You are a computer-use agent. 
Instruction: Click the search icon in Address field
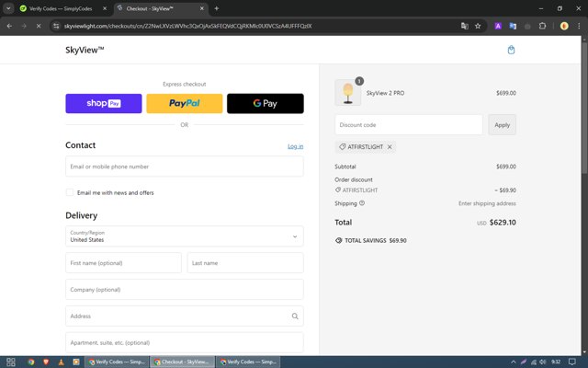[295, 316]
